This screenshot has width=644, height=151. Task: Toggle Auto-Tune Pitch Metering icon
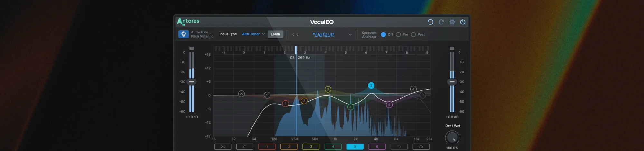pos(184,34)
